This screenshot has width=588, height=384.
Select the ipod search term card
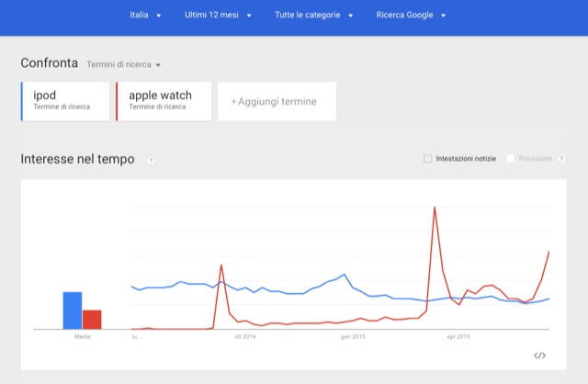coord(63,100)
